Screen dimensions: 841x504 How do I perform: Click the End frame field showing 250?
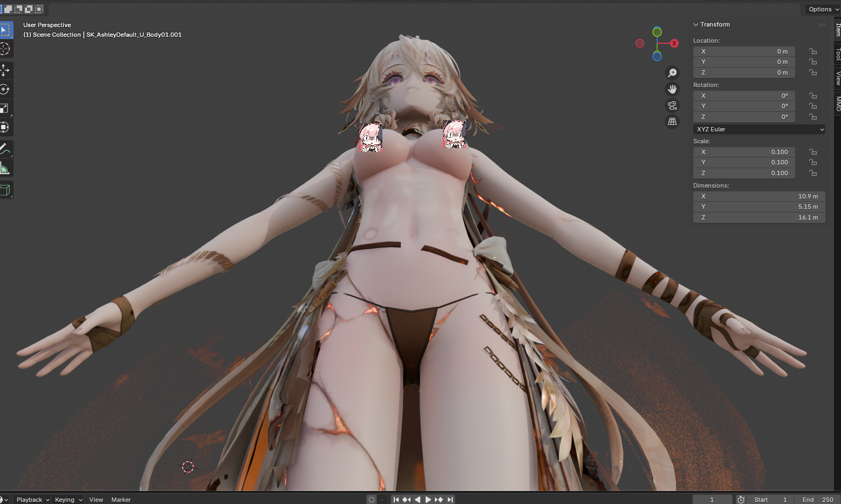818,500
